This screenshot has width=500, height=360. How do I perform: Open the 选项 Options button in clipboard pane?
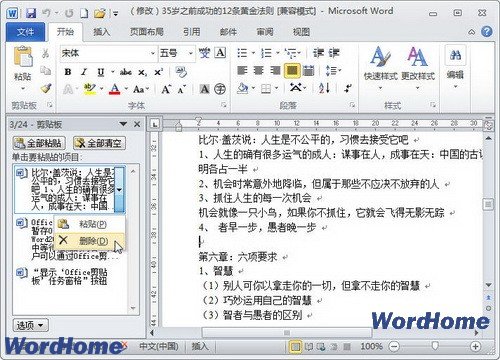tap(30, 325)
